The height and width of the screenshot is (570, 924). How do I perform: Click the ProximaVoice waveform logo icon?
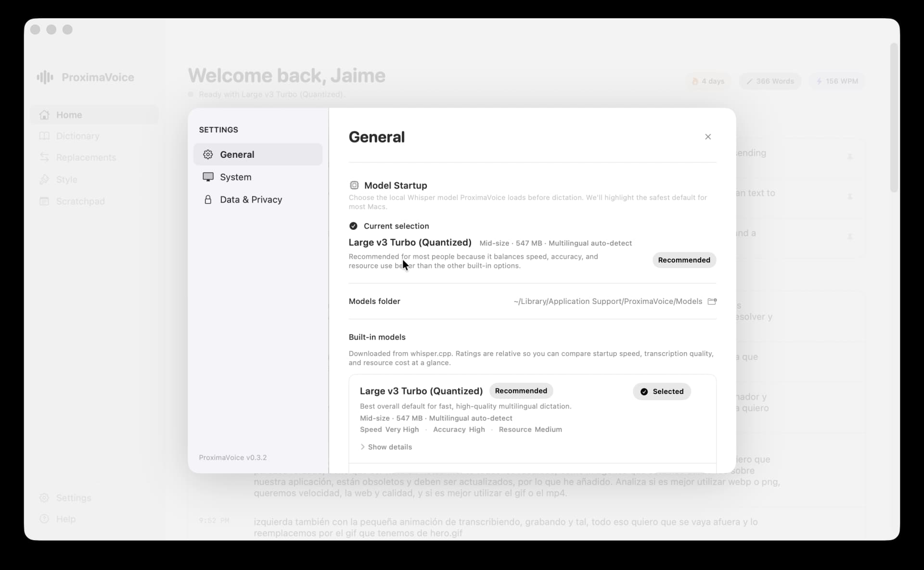[x=45, y=77]
